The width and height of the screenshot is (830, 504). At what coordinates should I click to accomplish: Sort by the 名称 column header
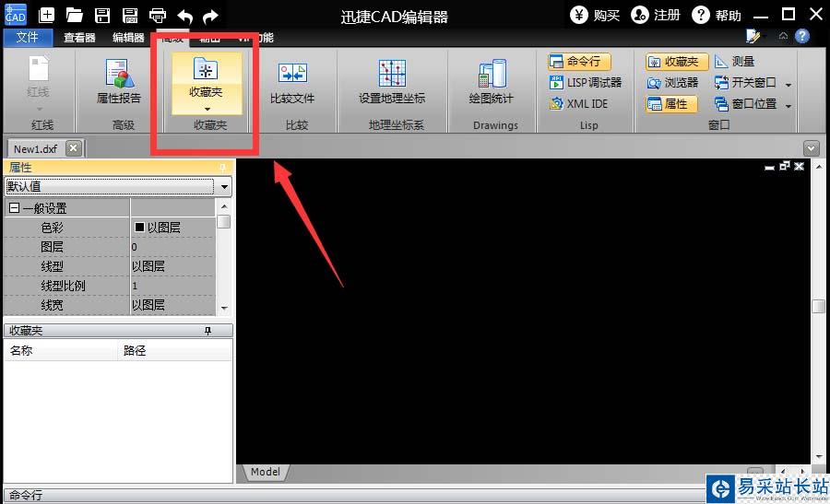60,350
